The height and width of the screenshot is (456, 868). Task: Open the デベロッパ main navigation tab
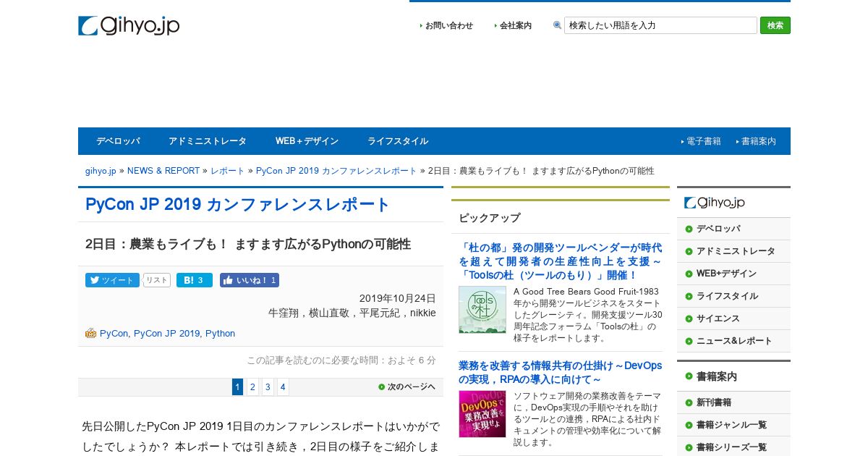click(x=118, y=141)
